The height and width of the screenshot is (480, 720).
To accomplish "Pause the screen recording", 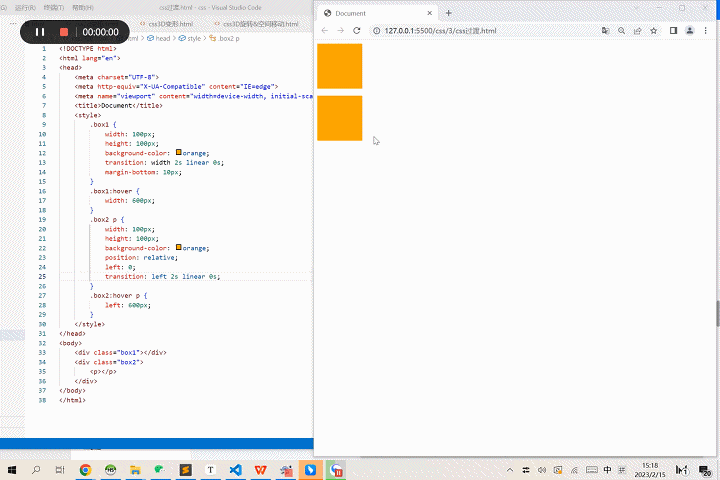I will [x=41, y=32].
